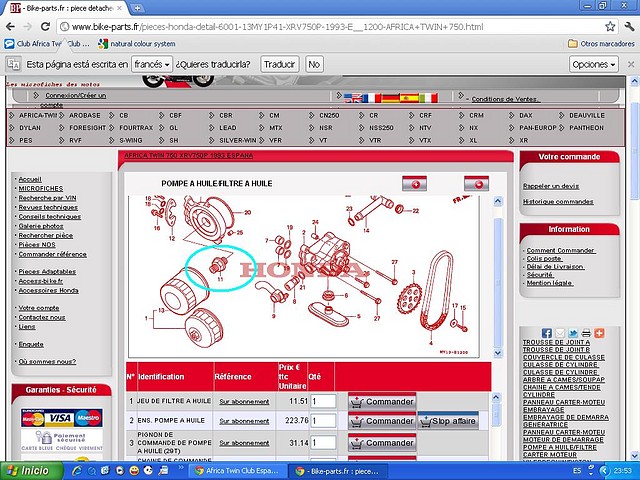This screenshot has height=480, width=640.
Task: Open Conditions de Ventes link
Action: pos(506,99)
